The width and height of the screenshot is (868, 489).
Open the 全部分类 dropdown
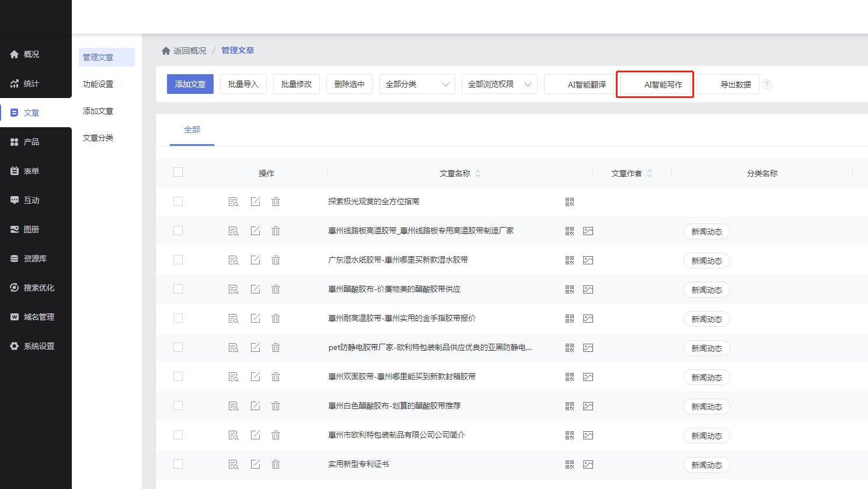point(417,84)
